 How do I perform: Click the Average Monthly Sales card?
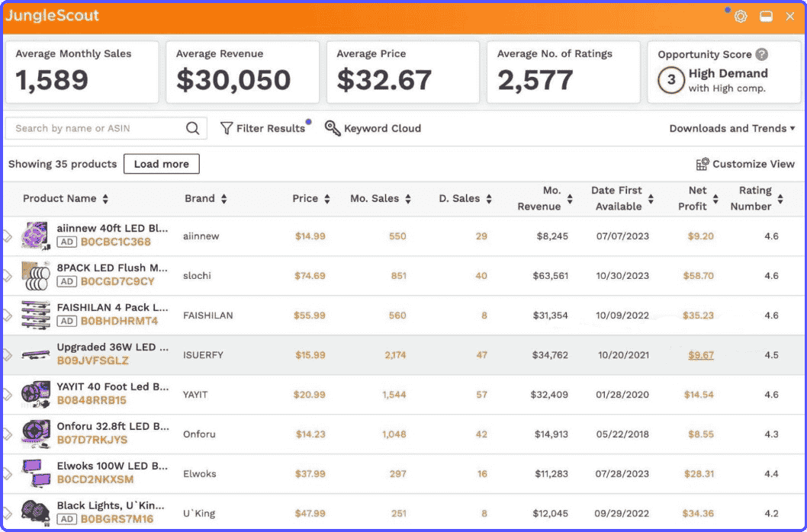(x=82, y=72)
